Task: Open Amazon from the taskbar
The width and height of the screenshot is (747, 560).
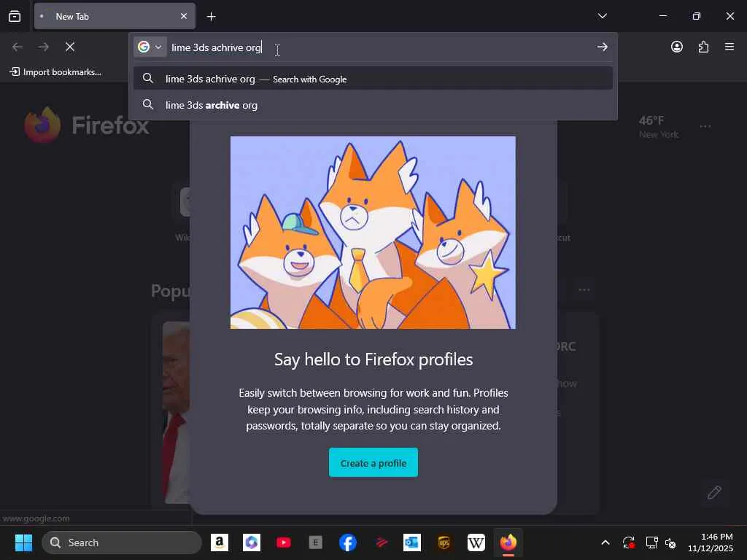Action: [219, 542]
